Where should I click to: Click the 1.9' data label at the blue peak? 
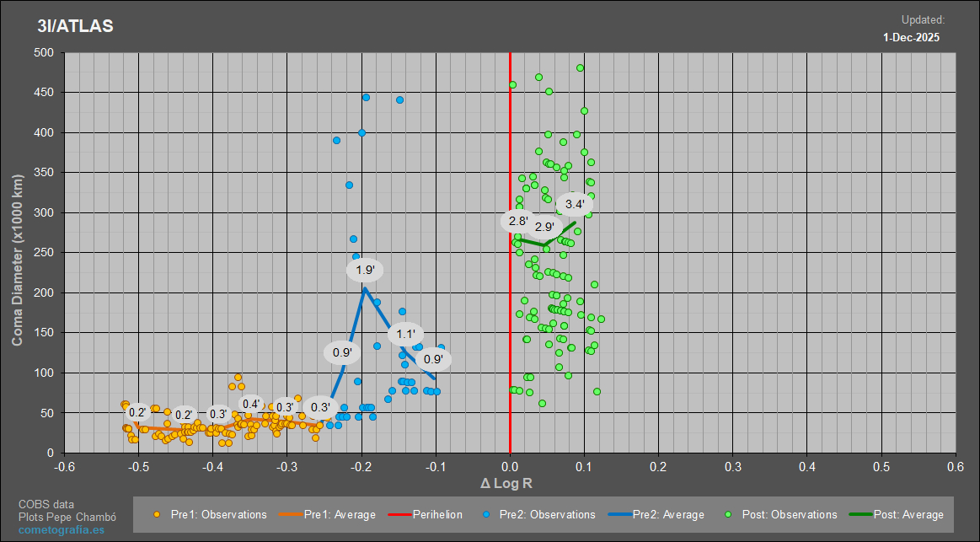[365, 270]
